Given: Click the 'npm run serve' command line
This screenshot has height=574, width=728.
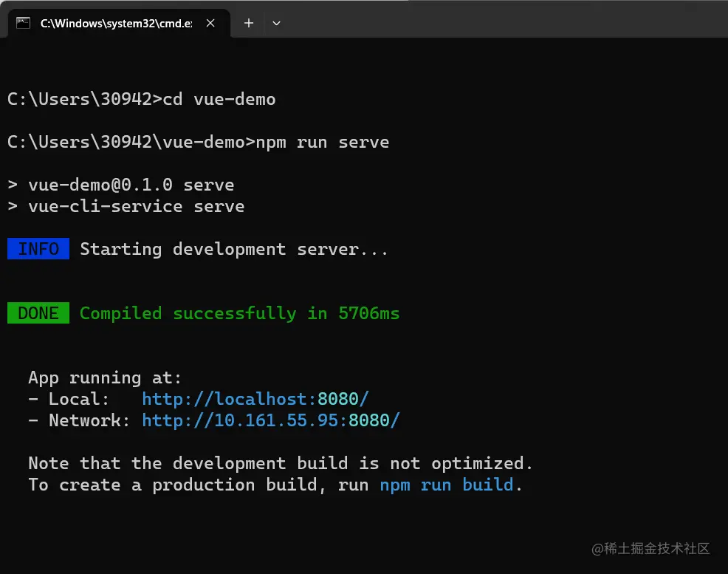Looking at the screenshot, I should click(199, 142).
